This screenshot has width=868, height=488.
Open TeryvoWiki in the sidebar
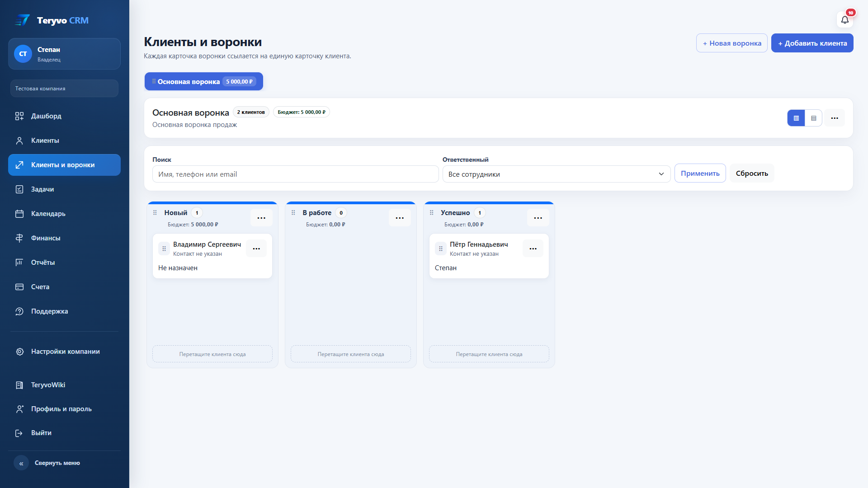(x=64, y=385)
